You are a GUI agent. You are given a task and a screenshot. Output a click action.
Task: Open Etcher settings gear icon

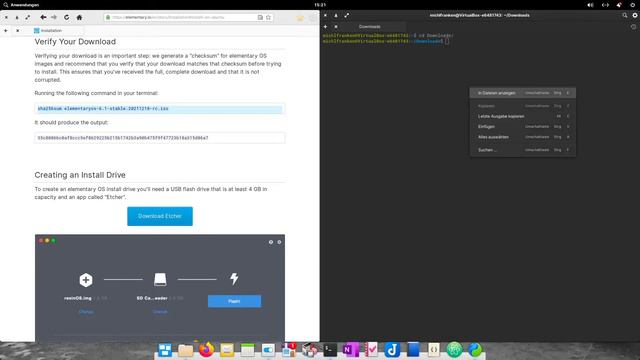coord(279,242)
